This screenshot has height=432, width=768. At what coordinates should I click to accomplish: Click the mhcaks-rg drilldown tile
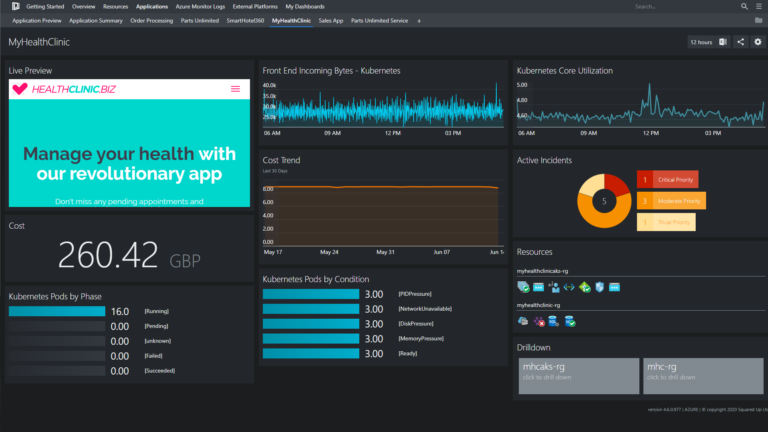tap(579, 376)
